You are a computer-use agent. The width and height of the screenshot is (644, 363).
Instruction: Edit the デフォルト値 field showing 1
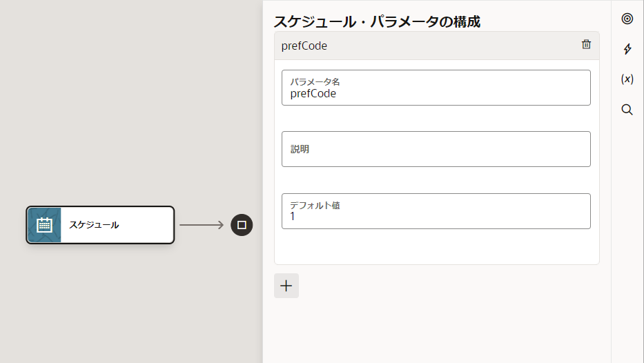point(436,217)
